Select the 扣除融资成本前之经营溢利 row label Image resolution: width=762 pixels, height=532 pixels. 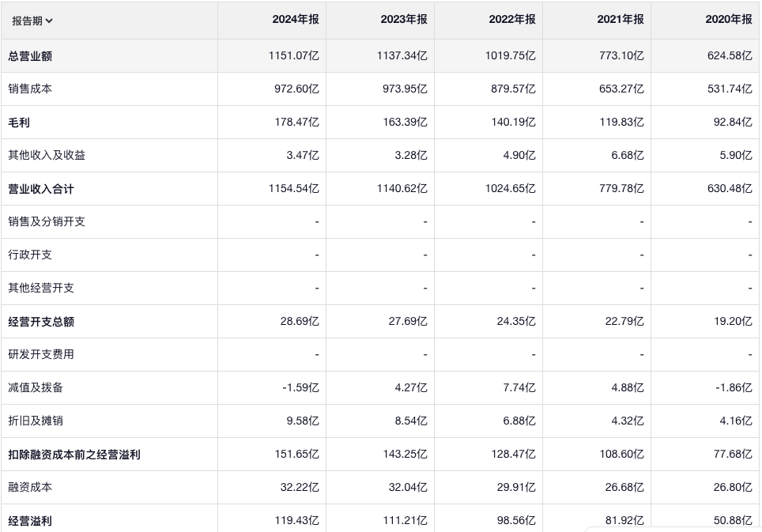tap(74, 455)
